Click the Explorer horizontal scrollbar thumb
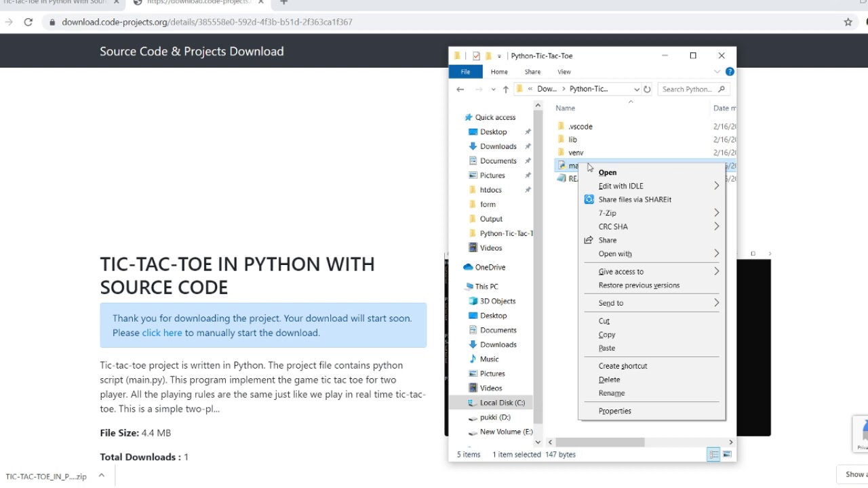Screen dimensions: 868x488 600,442
